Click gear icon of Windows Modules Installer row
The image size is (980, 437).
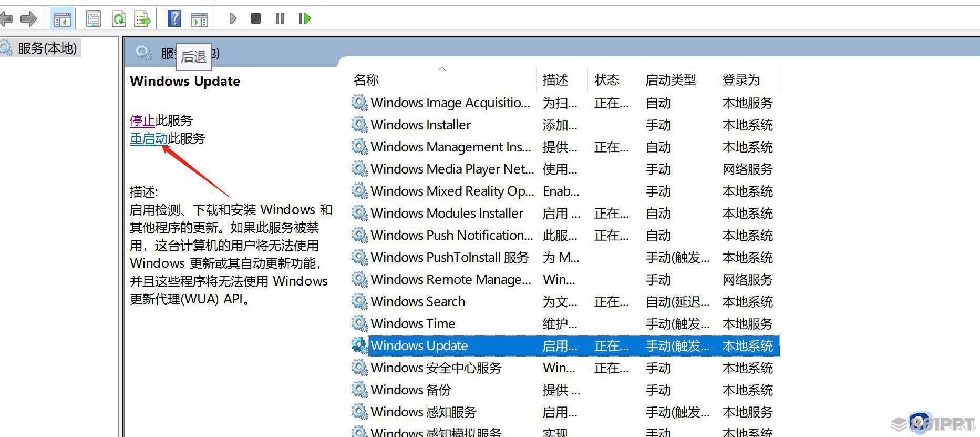coord(359,213)
